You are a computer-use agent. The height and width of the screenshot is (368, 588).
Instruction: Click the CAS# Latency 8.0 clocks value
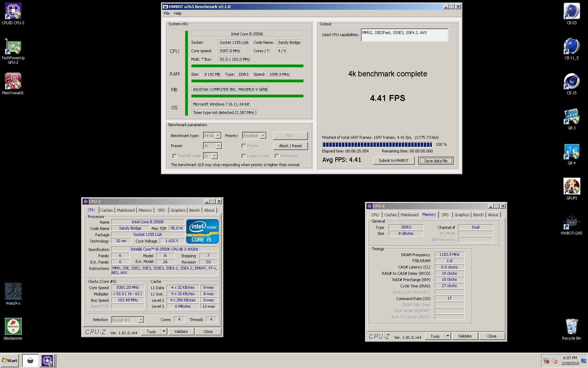coord(449,267)
